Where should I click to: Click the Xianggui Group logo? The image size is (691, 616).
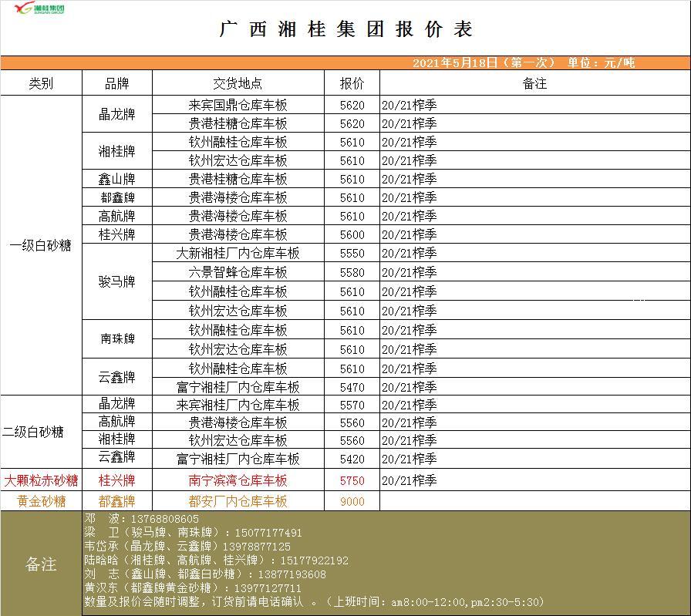(39, 9)
